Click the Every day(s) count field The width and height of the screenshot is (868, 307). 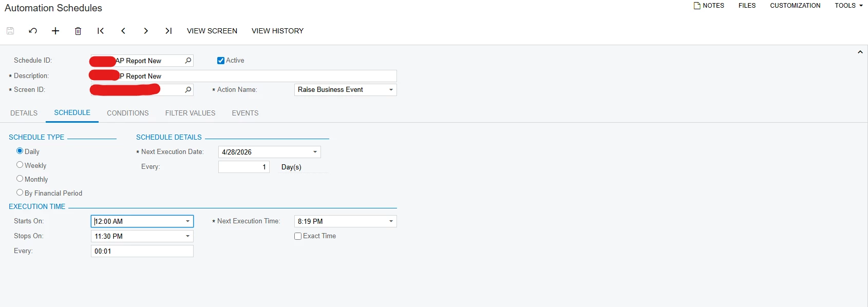pos(244,167)
